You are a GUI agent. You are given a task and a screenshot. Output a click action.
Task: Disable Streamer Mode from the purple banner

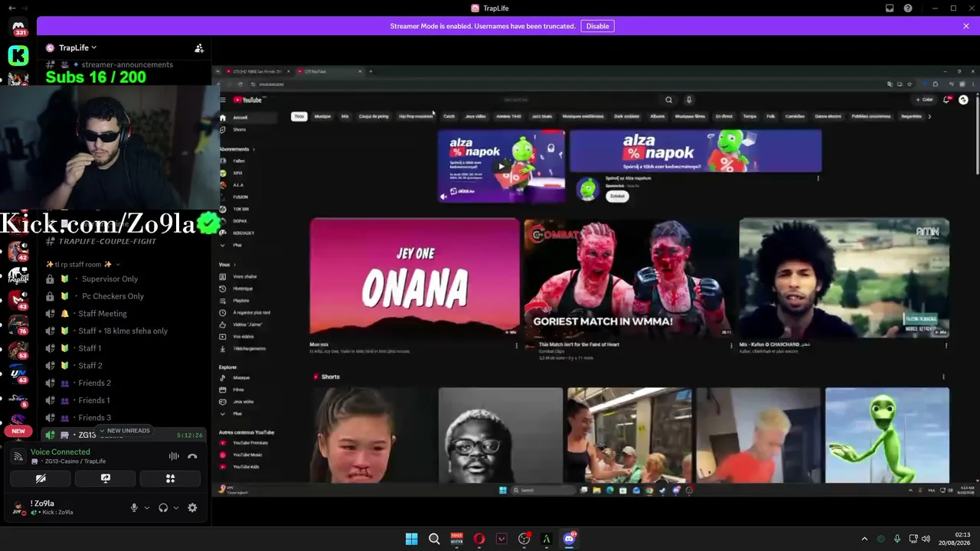click(x=597, y=26)
